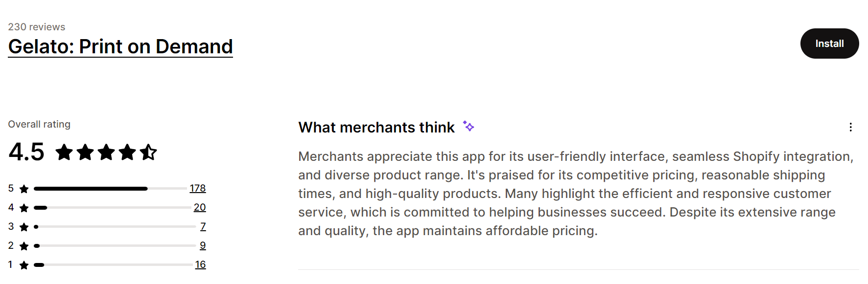Click the star icon beside the 2-star row
The width and height of the screenshot is (868, 284).
click(23, 245)
